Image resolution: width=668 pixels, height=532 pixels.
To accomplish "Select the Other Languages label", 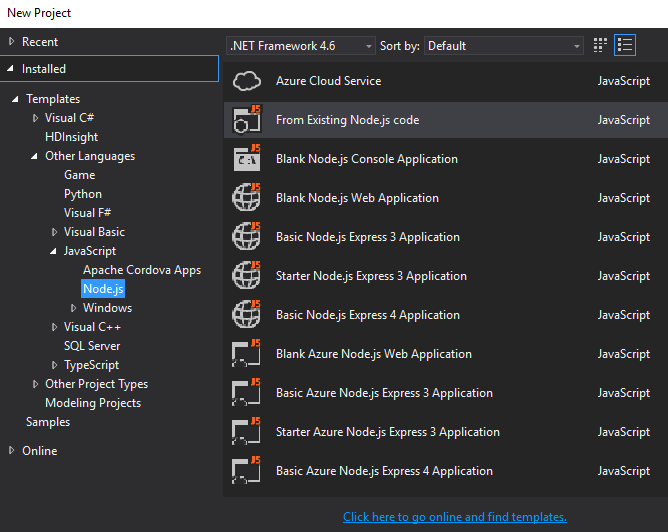I will pyautogui.click(x=90, y=156).
